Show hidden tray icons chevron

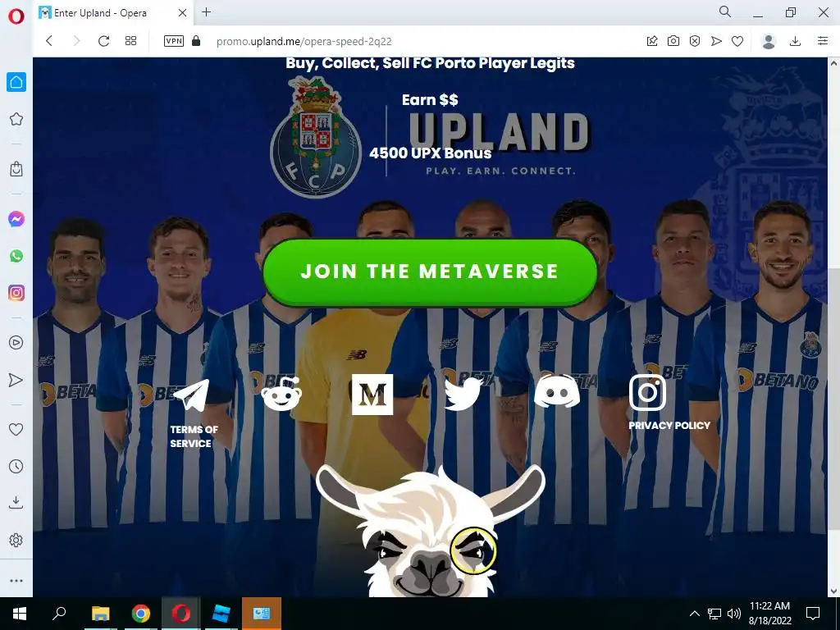pos(694,614)
